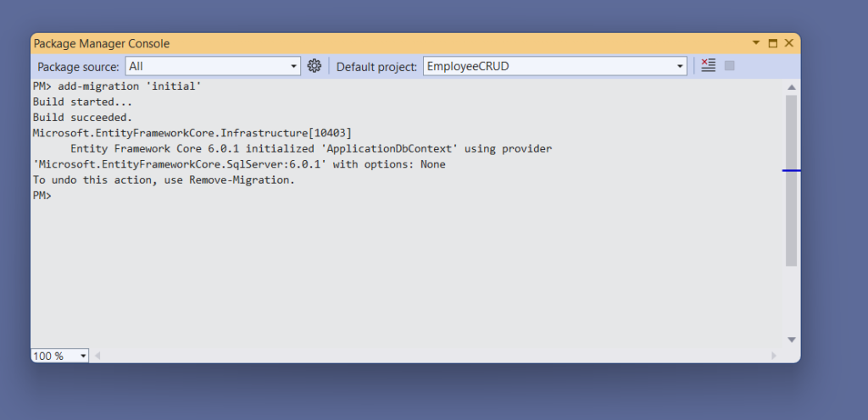
Task: Click the 'EmployeeCRUD' project name field
Action: (x=551, y=66)
